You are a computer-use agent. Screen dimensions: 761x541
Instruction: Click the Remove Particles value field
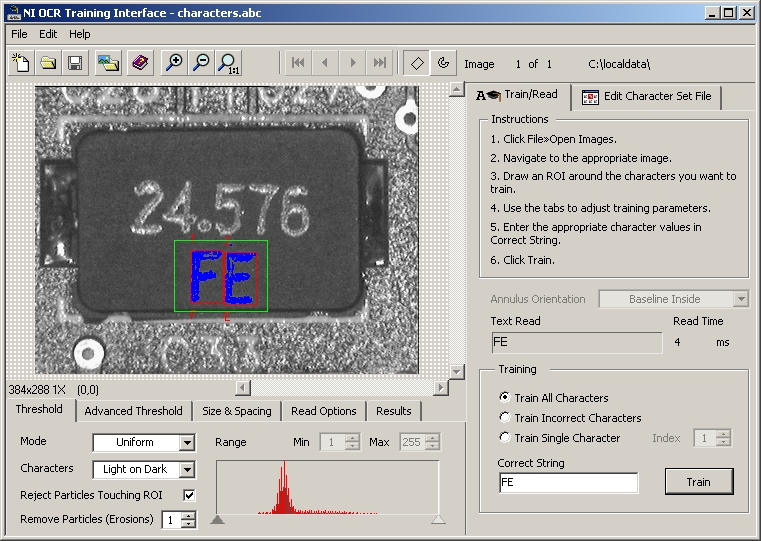(171, 520)
